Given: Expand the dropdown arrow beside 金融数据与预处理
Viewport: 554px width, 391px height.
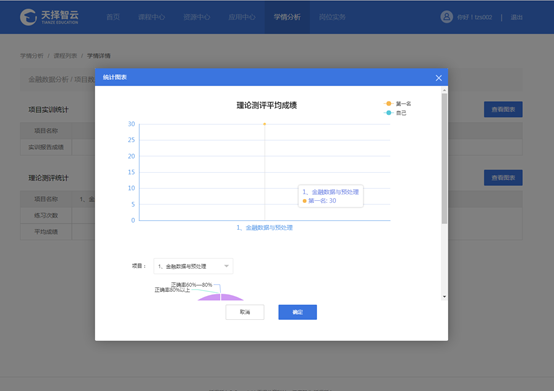Looking at the screenshot, I should coord(226,266).
